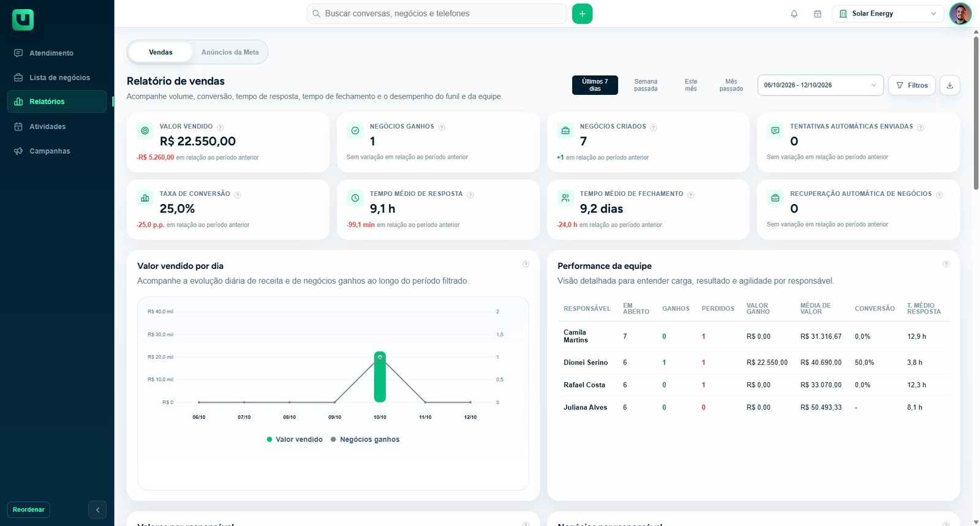980x526 pixels.
Task: Open the Solar Energy account dropdown
Action: [888, 13]
